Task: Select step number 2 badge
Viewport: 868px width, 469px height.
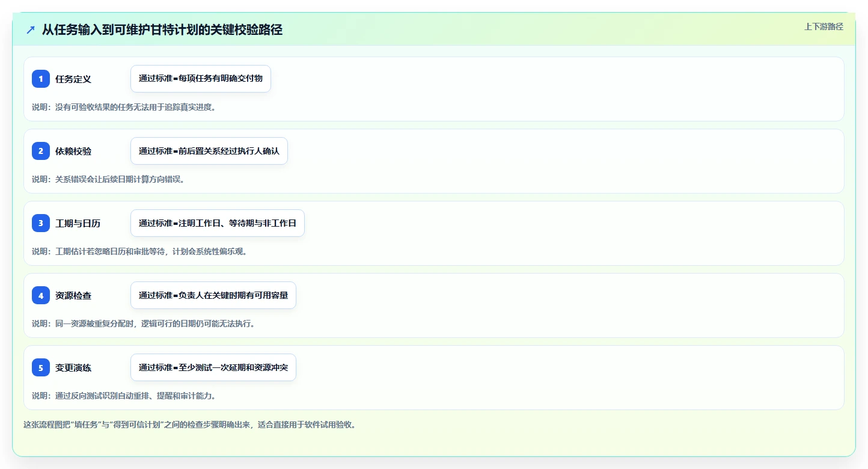Action: coord(41,151)
